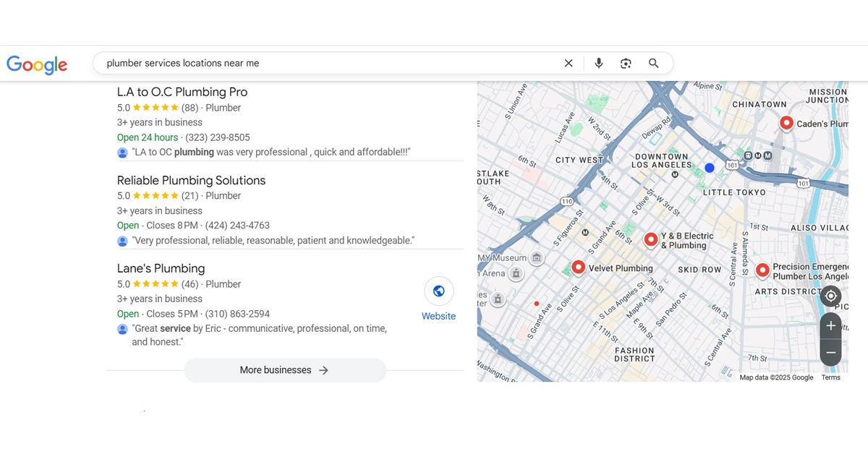Zoom out on the map
Image resolution: width=868 pixels, height=454 pixels.
pyautogui.click(x=830, y=352)
